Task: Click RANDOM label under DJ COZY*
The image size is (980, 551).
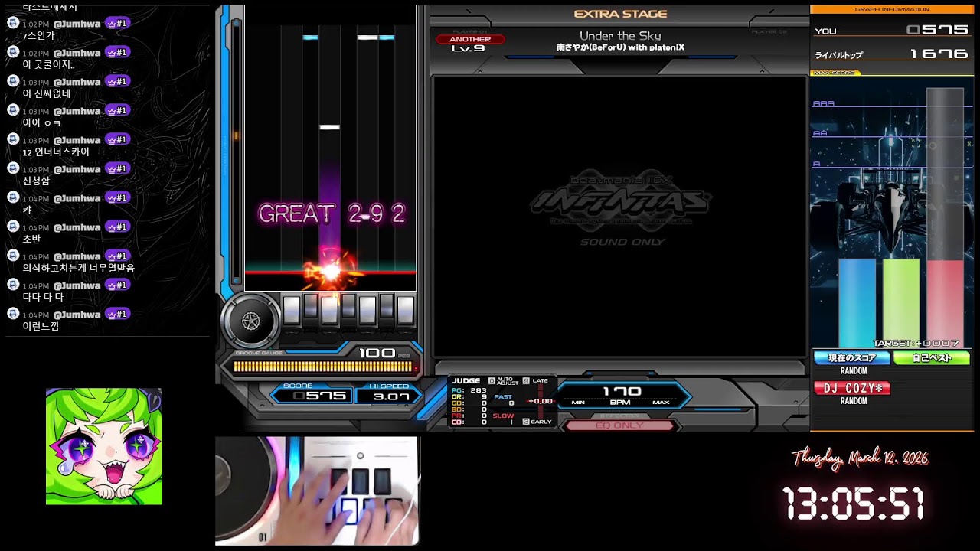Action: [x=854, y=401]
